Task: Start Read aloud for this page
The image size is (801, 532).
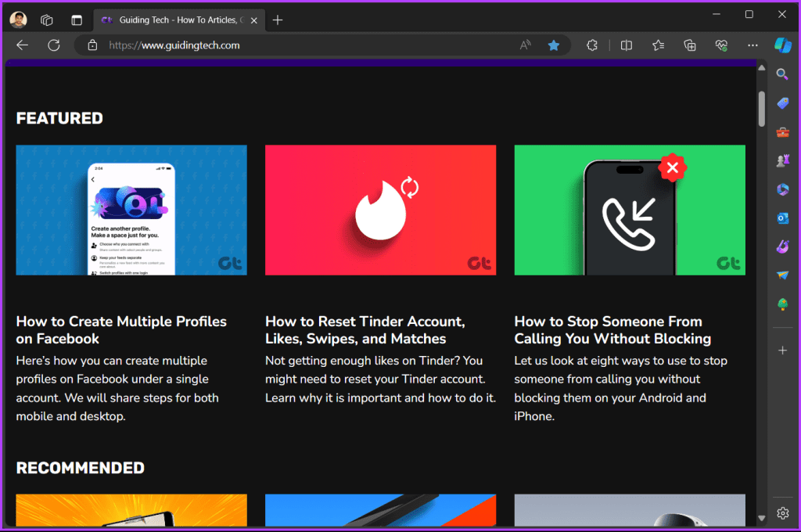Action: tap(525, 45)
